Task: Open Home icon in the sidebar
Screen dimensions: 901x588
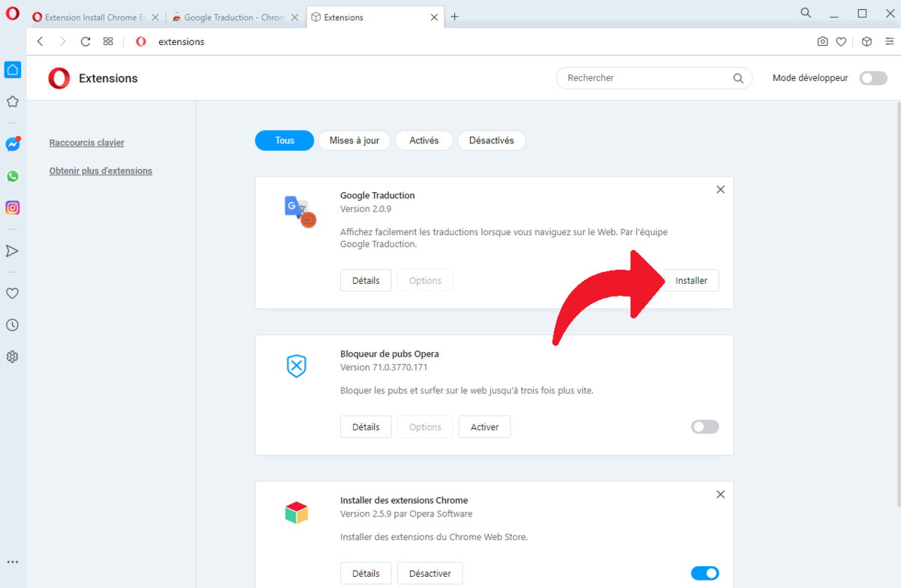Action: (x=13, y=70)
